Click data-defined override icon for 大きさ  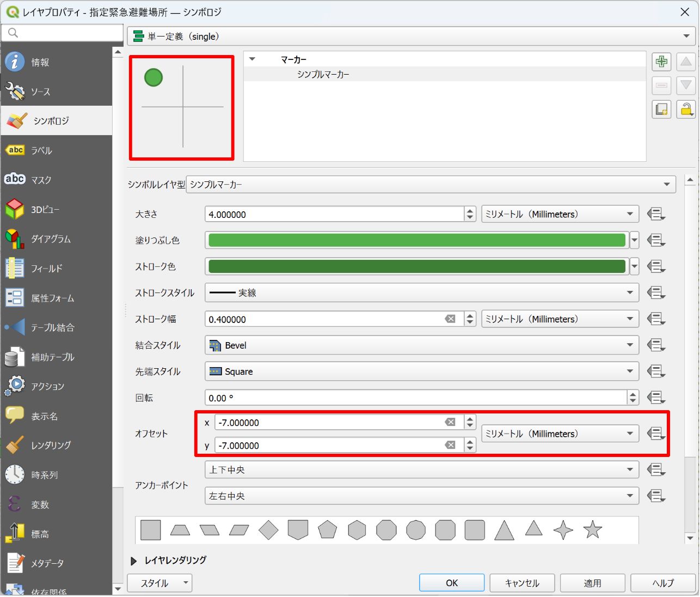click(x=656, y=214)
